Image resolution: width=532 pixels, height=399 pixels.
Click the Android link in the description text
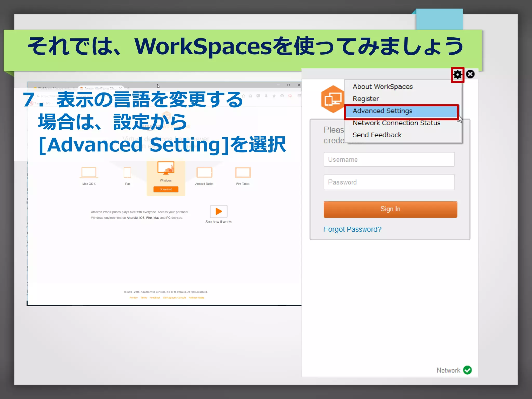pos(132,218)
